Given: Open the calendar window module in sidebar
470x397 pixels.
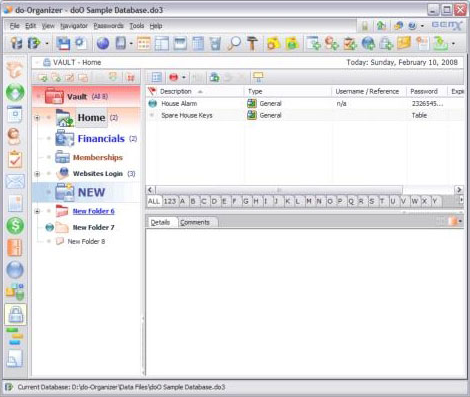Looking at the screenshot, I should [x=15, y=114].
